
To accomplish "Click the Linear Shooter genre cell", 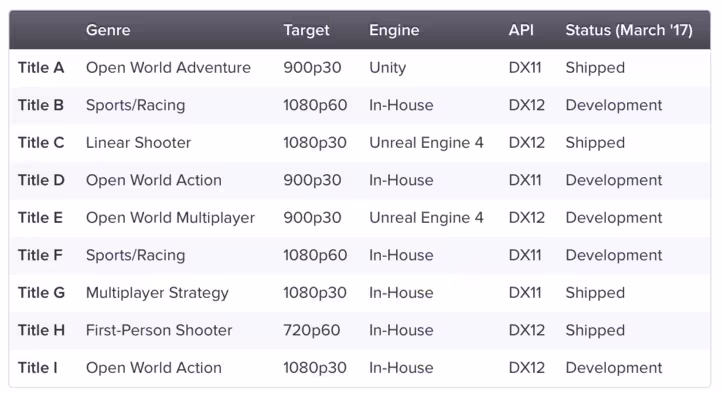I will 138,143.
